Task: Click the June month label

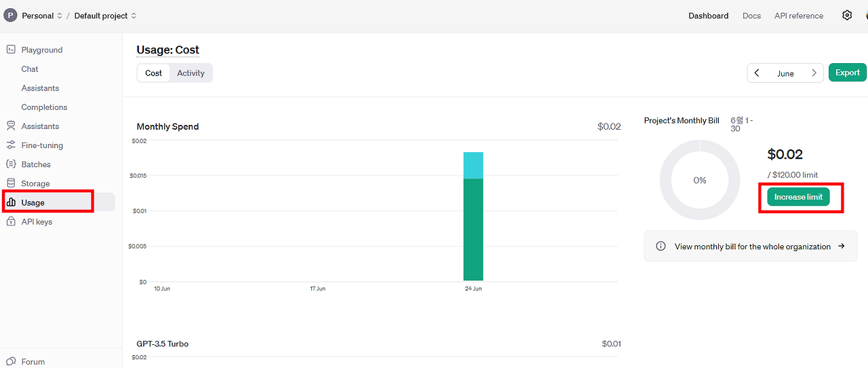Action: [785, 73]
